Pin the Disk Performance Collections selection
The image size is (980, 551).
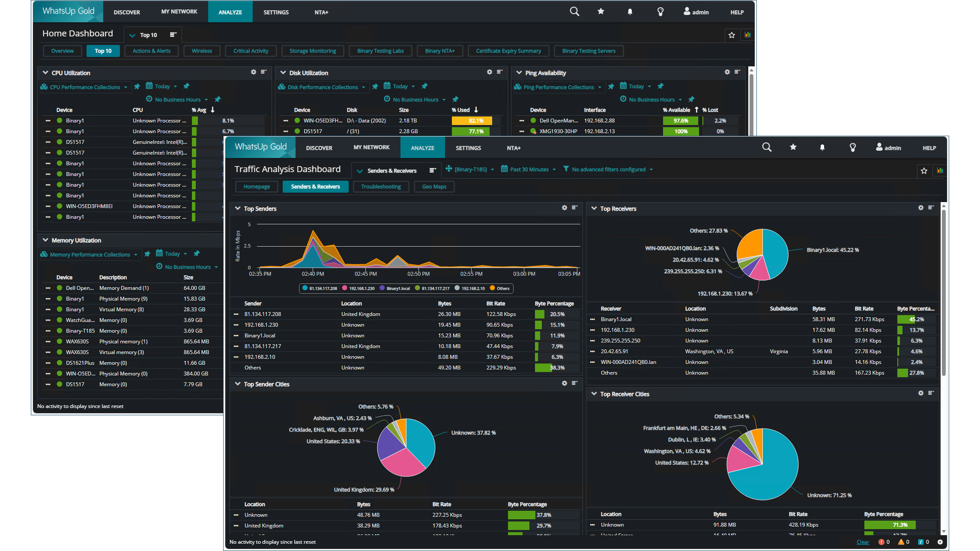point(375,86)
